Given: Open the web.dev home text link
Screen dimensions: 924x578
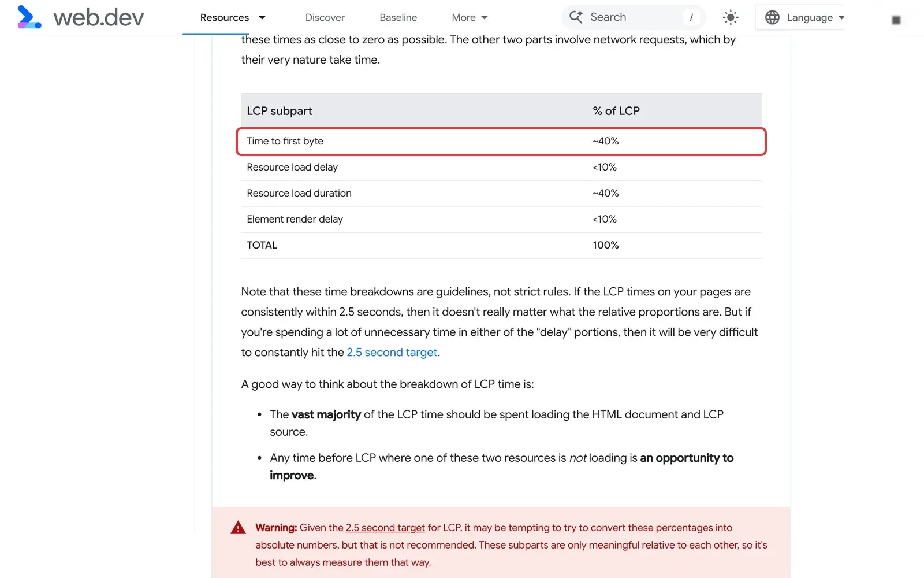Looking at the screenshot, I should coord(98,18).
